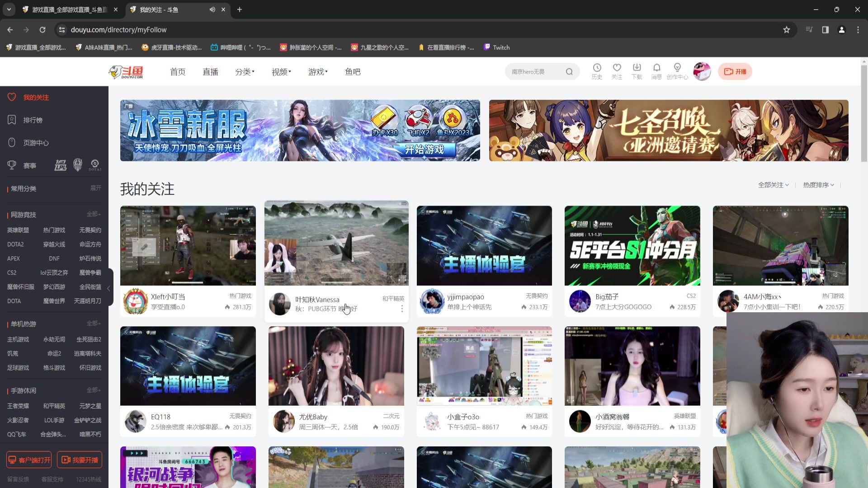Show all 单机热游 categories
Image resolution: width=868 pixels, height=488 pixels.
(94, 324)
